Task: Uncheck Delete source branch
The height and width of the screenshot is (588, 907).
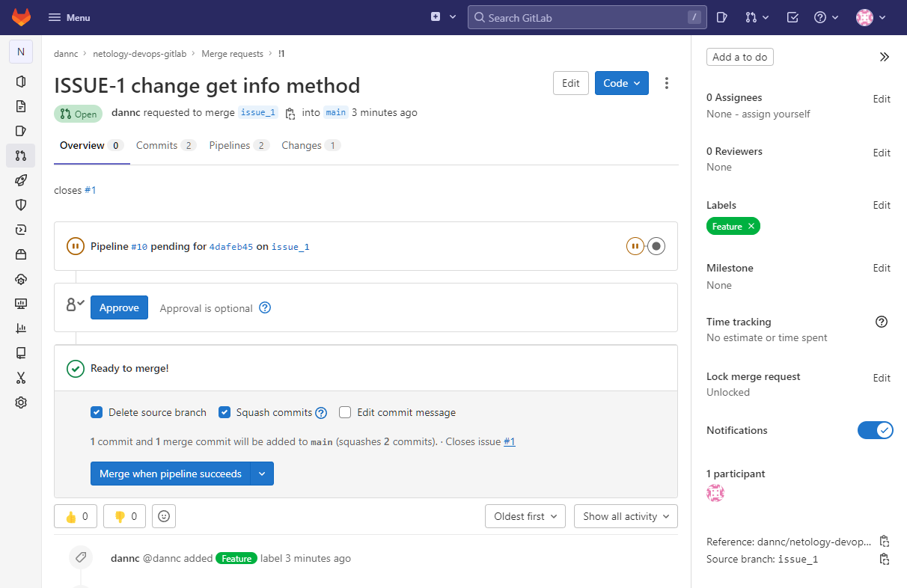Action: [97, 412]
